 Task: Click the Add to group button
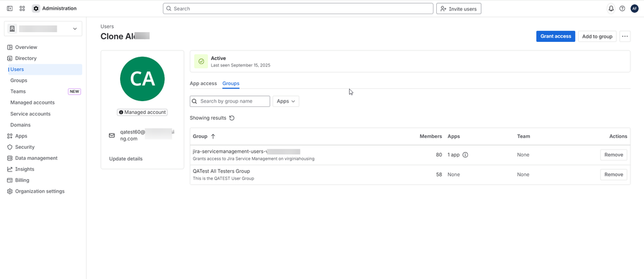point(597,36)
